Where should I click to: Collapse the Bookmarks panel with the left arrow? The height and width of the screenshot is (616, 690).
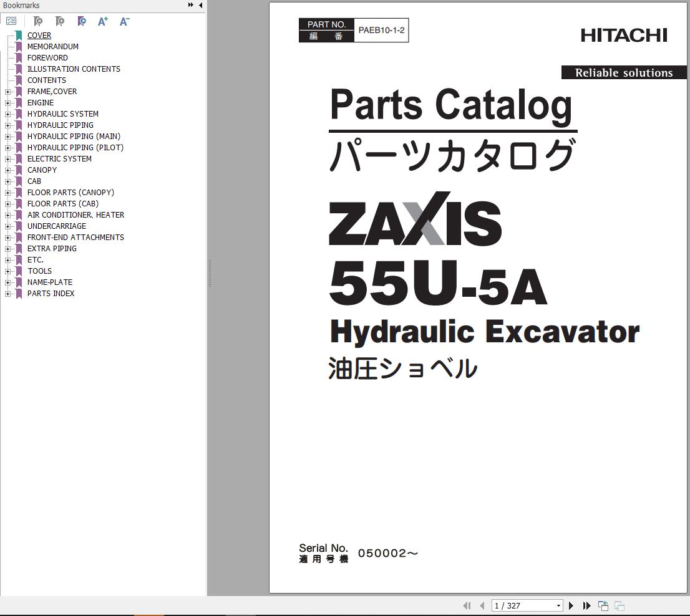click(200, 5)
